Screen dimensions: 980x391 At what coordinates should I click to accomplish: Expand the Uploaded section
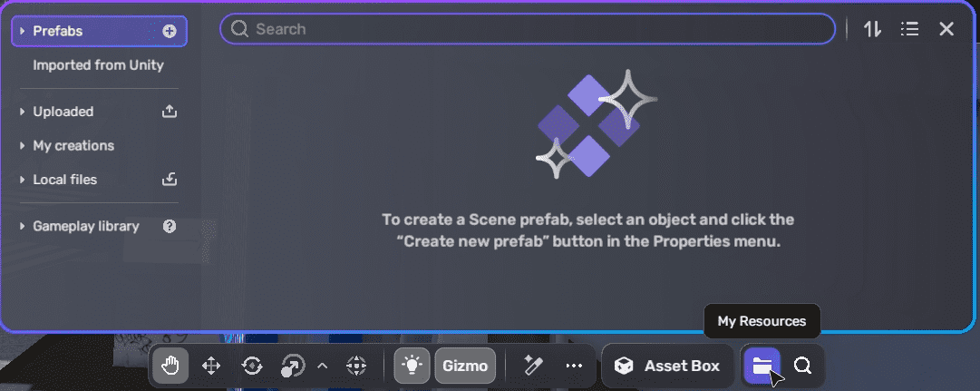(63, 112)
